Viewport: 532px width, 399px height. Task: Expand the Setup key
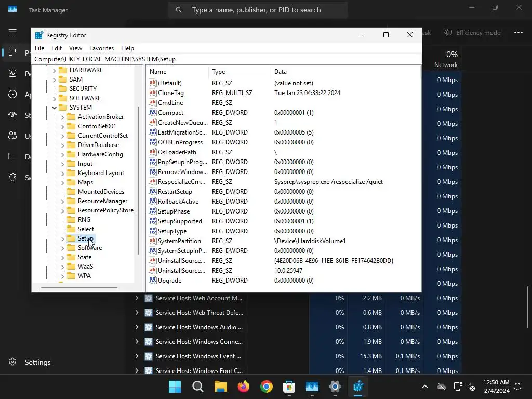pyautogui.click(x=62, y=239)
